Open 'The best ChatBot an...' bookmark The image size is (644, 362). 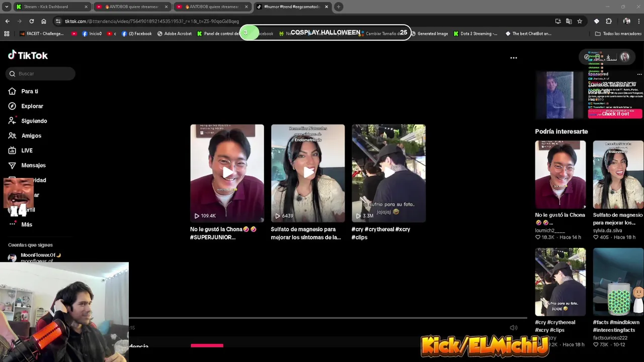(x=528, y=34)
